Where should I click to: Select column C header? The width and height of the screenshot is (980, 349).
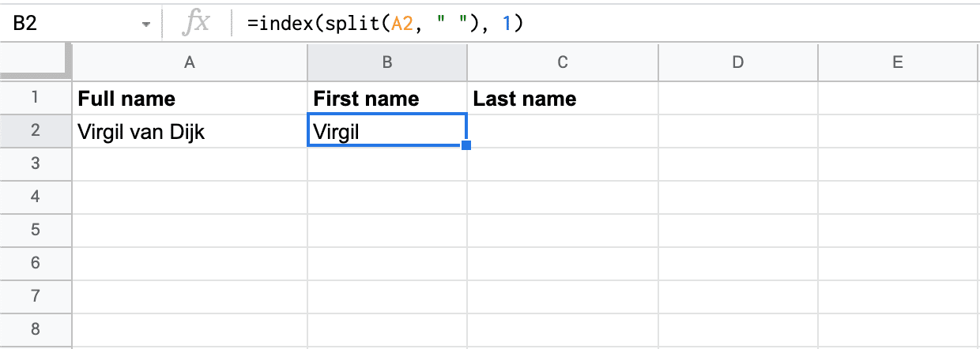click(x=563, y=62)
